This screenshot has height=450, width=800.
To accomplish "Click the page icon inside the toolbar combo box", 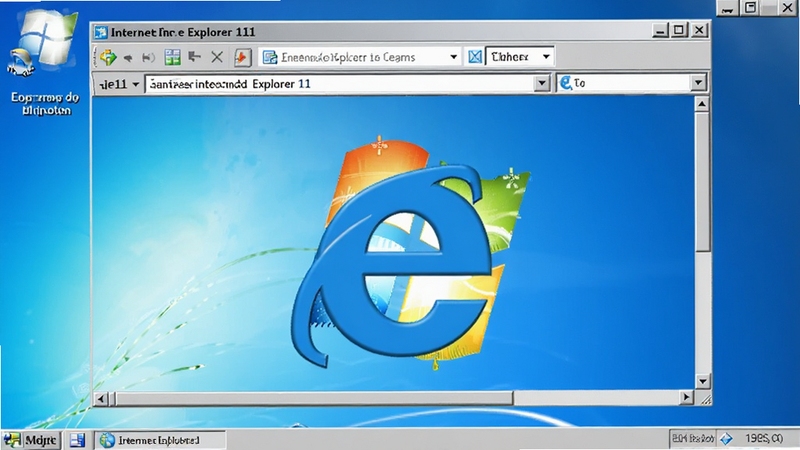I will 269,57.
